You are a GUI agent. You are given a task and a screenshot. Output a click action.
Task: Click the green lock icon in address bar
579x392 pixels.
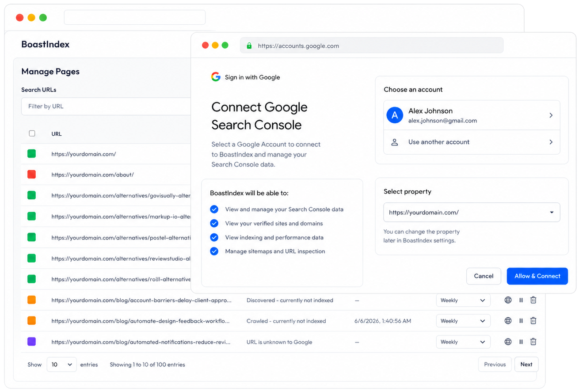click(249, 46)
